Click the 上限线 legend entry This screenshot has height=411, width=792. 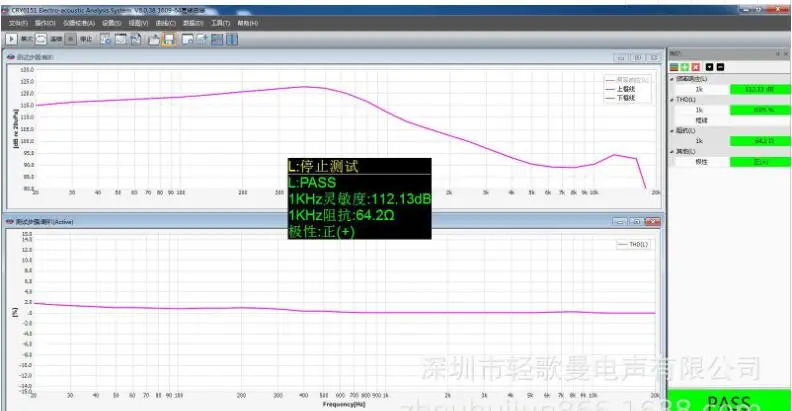pyautogui.click(x=621, y=89)
